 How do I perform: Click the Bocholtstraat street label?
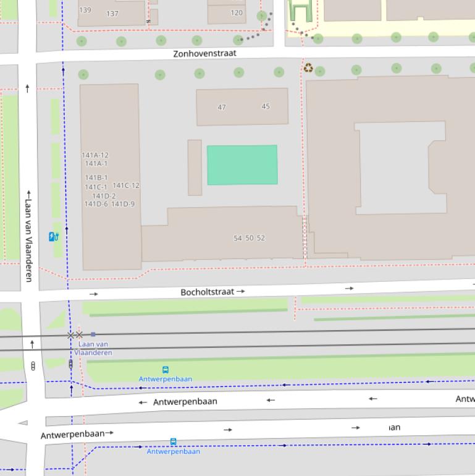[x=208, y=292]
